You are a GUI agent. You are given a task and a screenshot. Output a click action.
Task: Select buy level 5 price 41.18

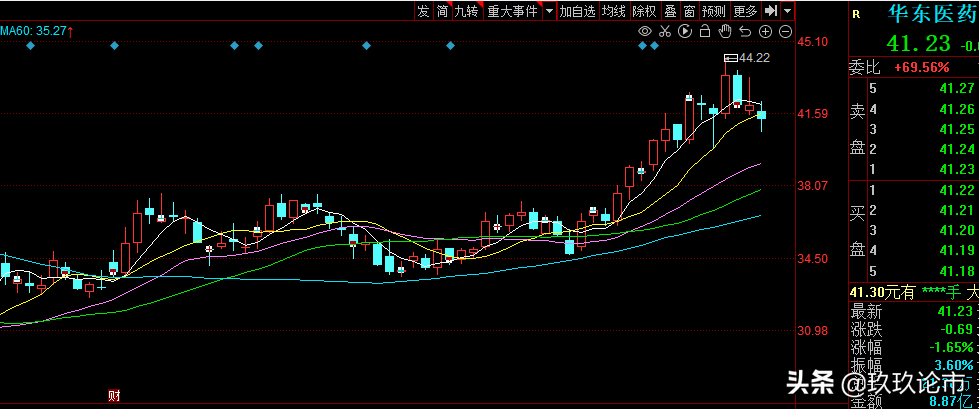coord(957,271)
